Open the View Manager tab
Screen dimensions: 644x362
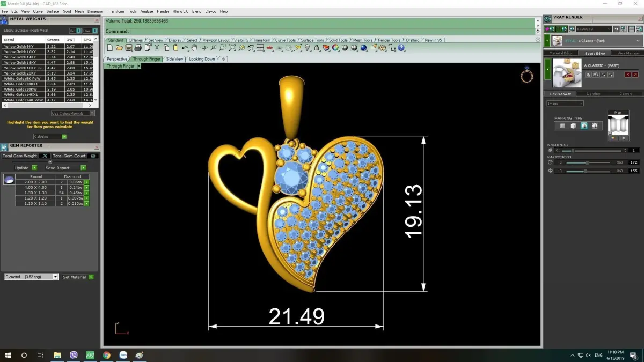pyautogui.click(x=628, y=53)
